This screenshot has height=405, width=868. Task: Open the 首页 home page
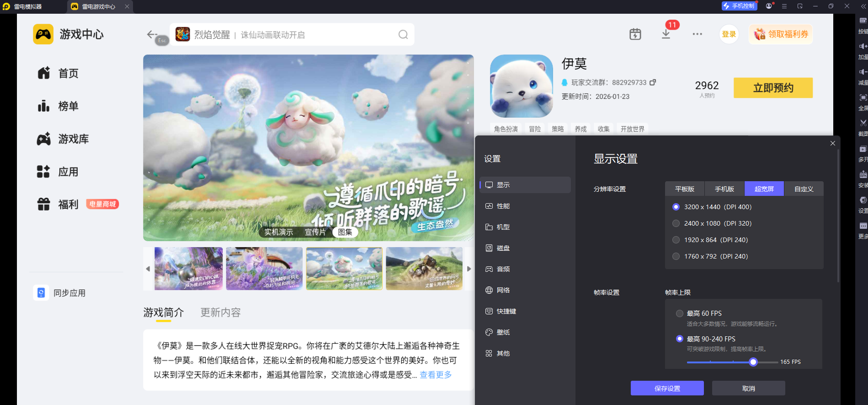coord(58,73)
